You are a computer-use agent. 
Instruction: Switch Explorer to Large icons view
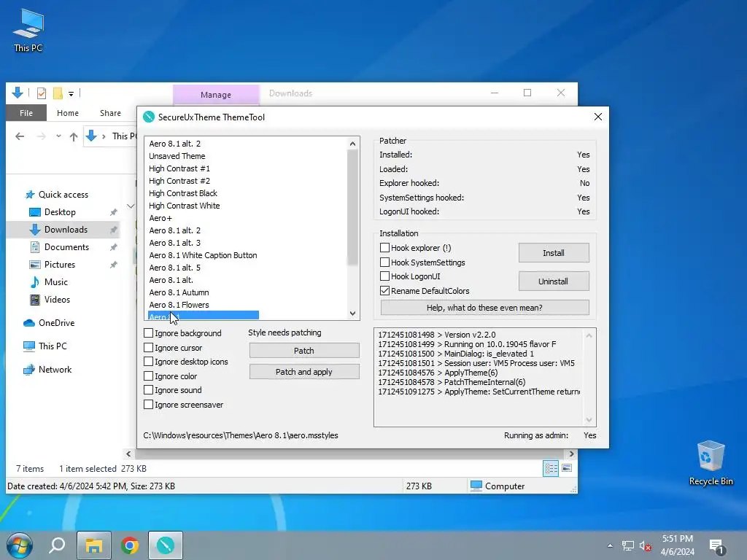tap(567, 469)
